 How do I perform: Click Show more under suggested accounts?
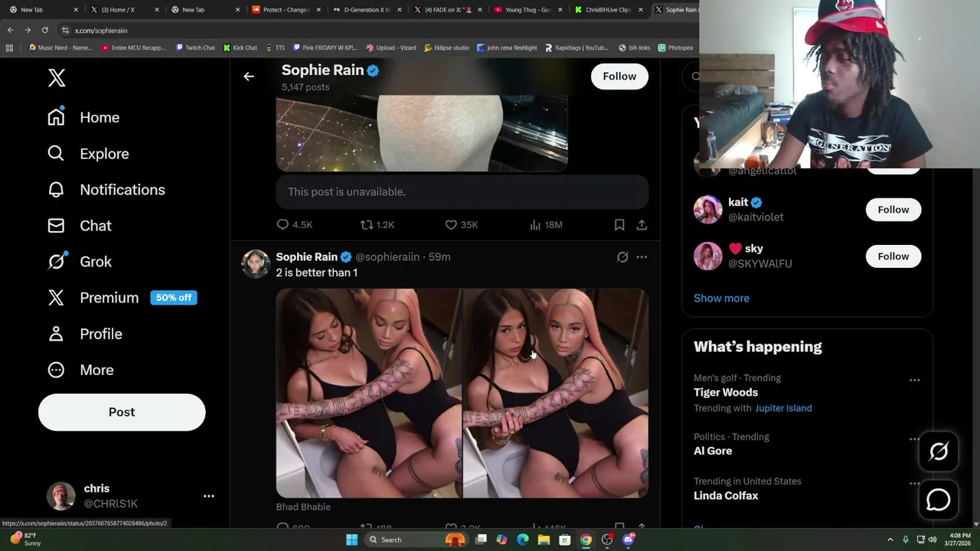pos(721,298)
